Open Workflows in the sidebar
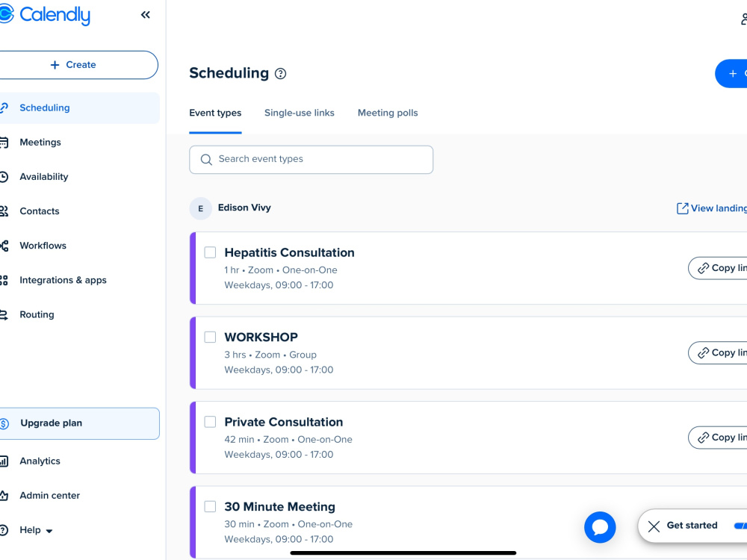The image size is (747, 560). pyautogui.click(x=43, y=246)
